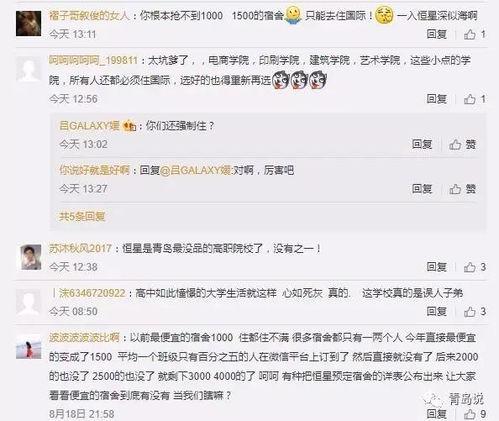The height and width of the screenshot is (421, 499).
Task: Open username 你说好就是好啊
Action: click(94, 170)
